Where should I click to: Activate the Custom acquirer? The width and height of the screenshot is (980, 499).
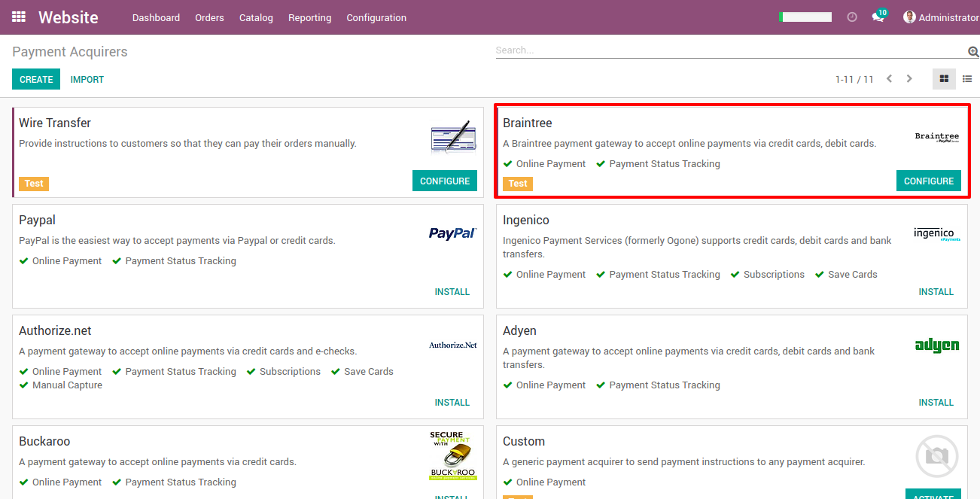pyautogui.click(x=933, y=494)
